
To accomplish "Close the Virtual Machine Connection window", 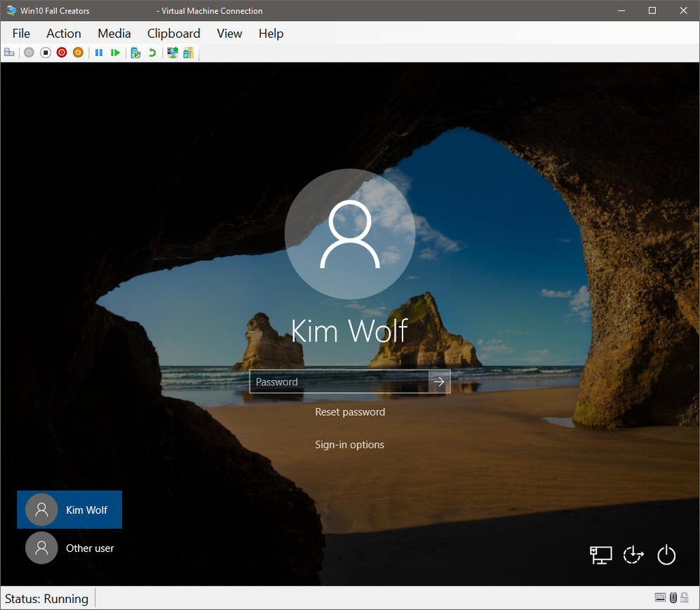I will (683, 11).
